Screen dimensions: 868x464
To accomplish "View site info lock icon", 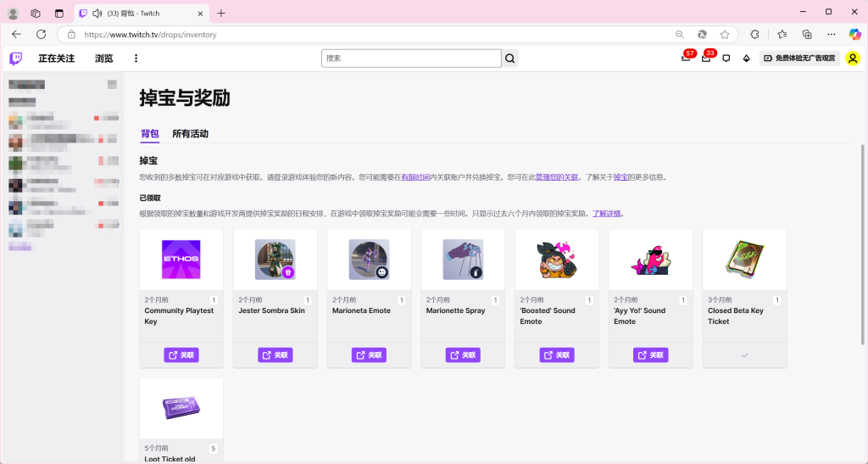I will pos(71,34).
